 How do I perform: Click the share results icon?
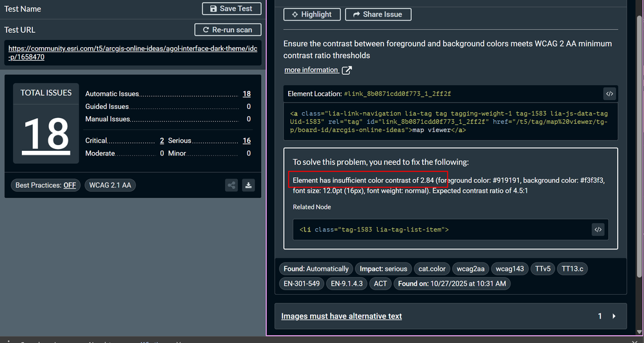point(231,185)
